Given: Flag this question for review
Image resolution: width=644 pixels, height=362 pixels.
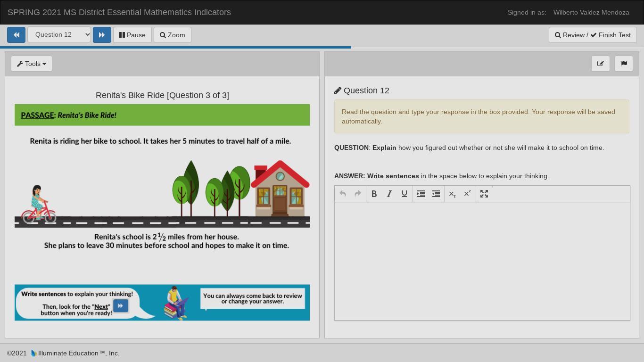Looking at the screenshot, I should point(624,64).
